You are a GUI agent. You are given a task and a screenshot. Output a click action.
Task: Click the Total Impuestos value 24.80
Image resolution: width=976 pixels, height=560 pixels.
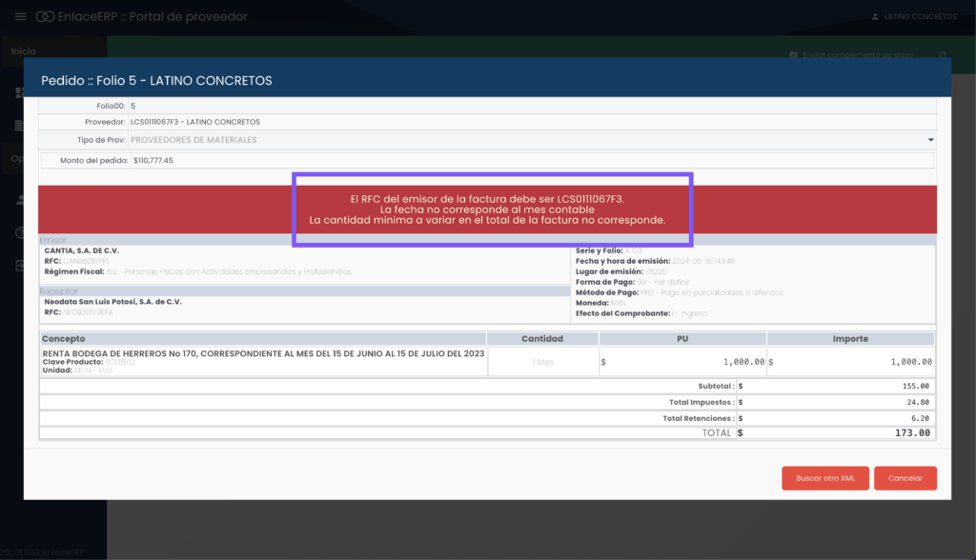tap(918, 403)
